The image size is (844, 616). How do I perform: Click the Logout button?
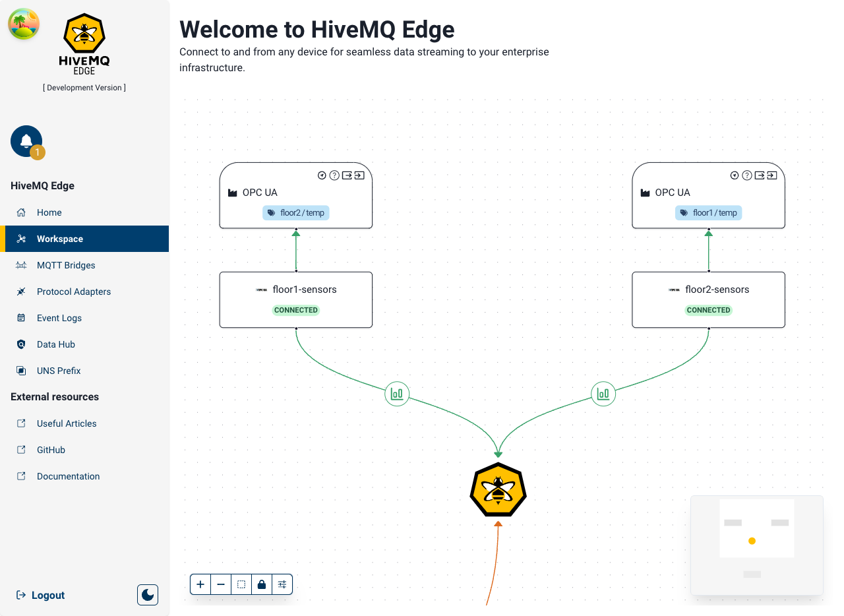click(x=40, y=595)
